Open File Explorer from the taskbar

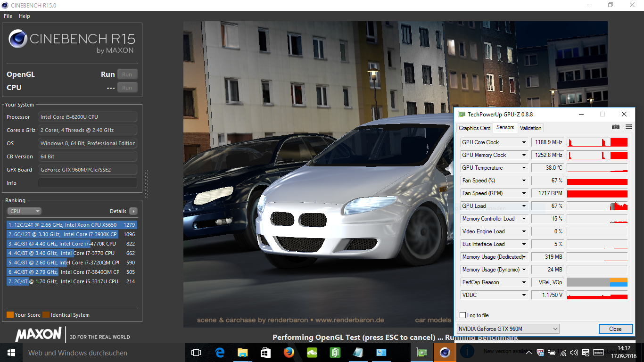243,353
